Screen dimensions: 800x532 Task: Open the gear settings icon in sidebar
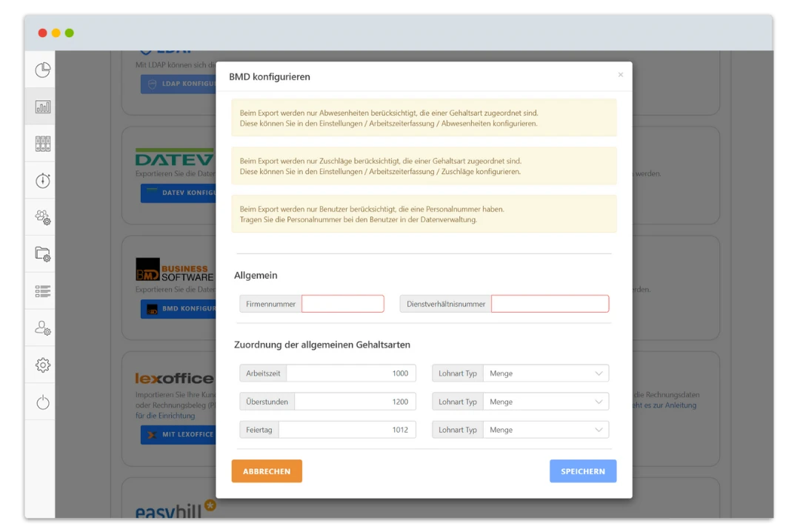43,365
